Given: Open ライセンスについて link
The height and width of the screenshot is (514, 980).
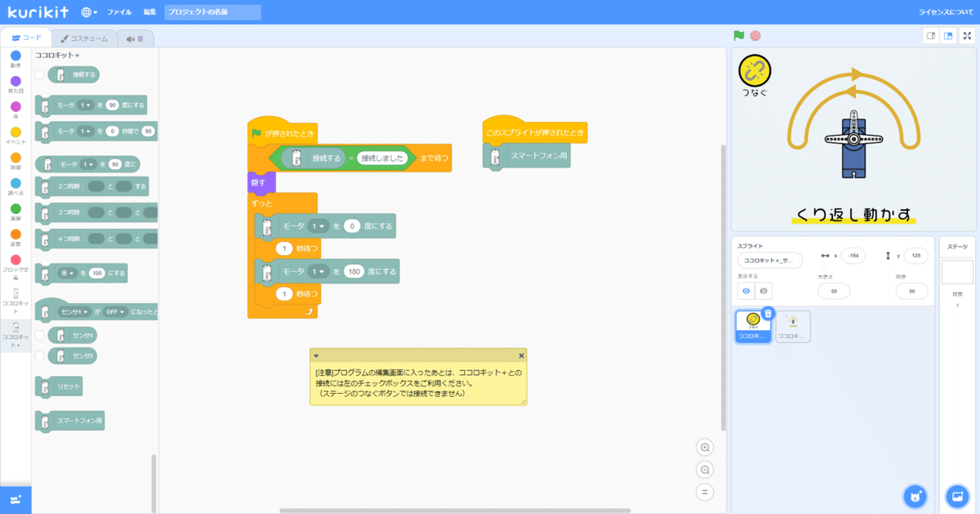Looking at the screenshot, I should coord(947,12).
